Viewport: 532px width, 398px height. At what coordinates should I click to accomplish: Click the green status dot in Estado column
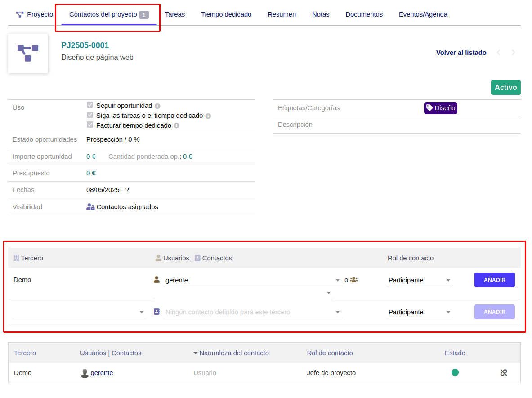click(x=455, y=372)
